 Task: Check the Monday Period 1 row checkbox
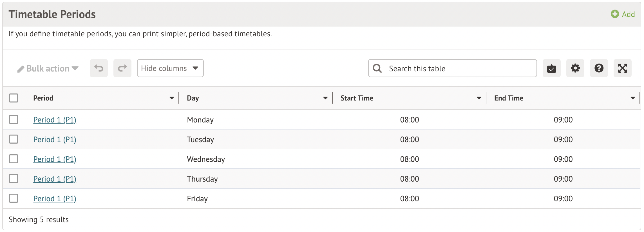[14, 119]
